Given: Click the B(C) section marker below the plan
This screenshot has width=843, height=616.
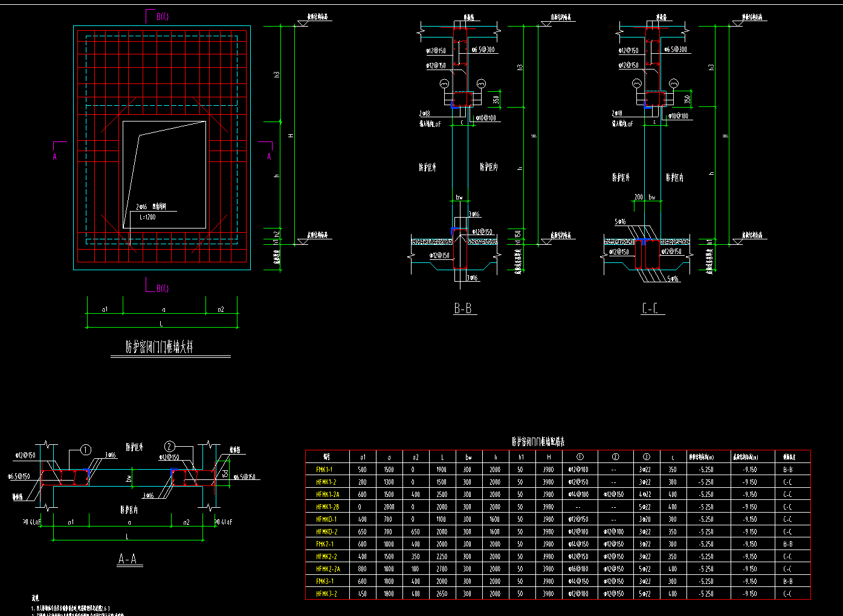Looking at the screenshot, I should click(x=162, y=289).
